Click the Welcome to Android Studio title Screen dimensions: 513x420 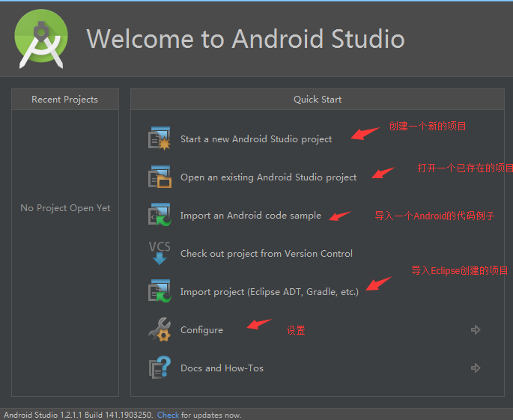(246, 39)
